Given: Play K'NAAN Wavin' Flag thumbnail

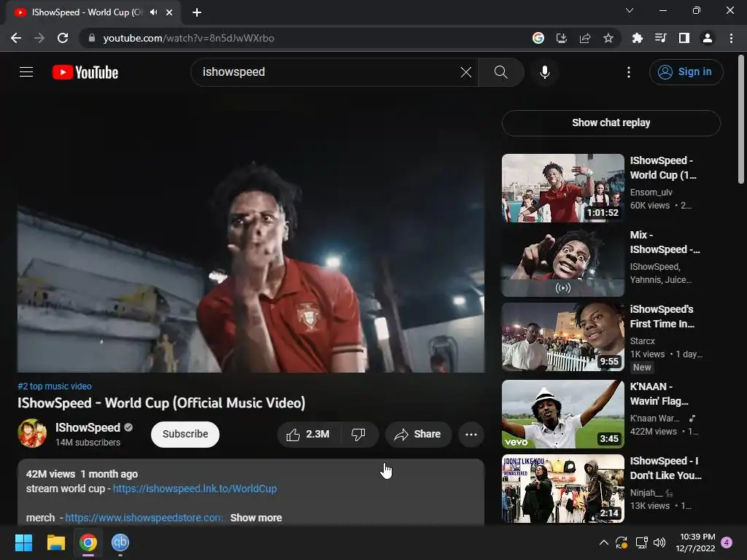Looking at the screenshot, I should 562,414.
